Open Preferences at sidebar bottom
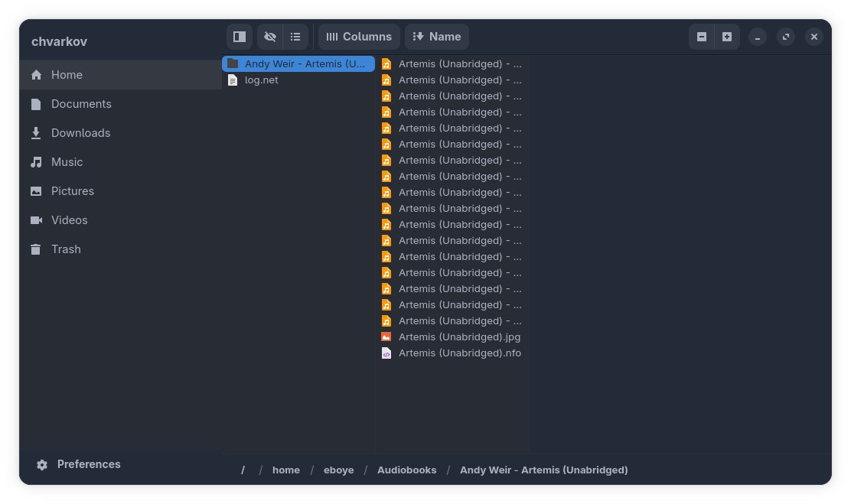The width and height of the screenshot is (851, 504). point(79,464)
